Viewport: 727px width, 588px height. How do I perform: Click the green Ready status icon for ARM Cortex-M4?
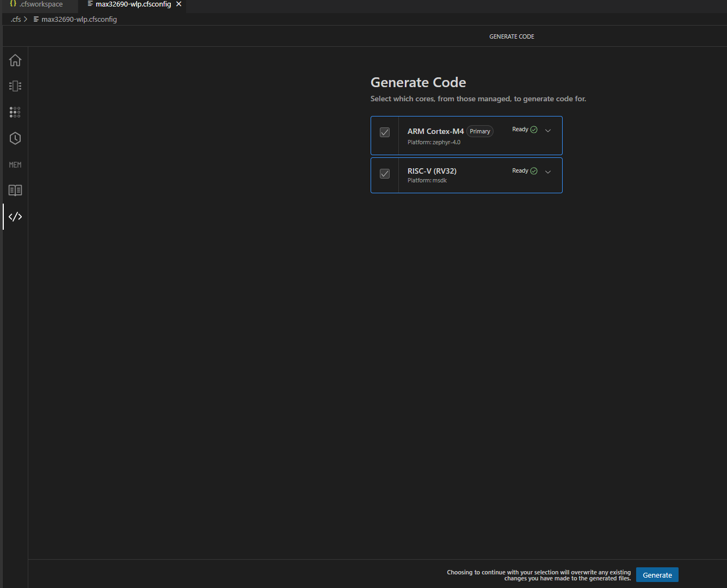pyautogui.click(x=533, y=130)
